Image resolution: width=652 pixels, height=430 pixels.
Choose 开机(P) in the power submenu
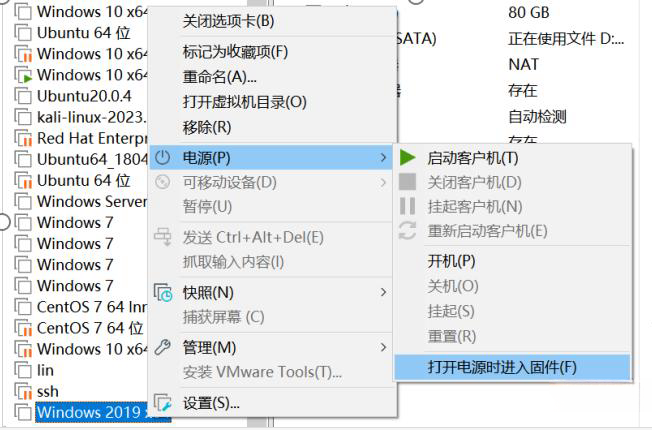(451, 261)
